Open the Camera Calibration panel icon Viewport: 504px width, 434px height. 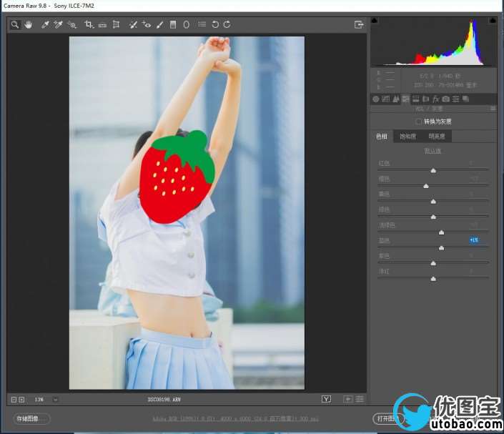445,99
